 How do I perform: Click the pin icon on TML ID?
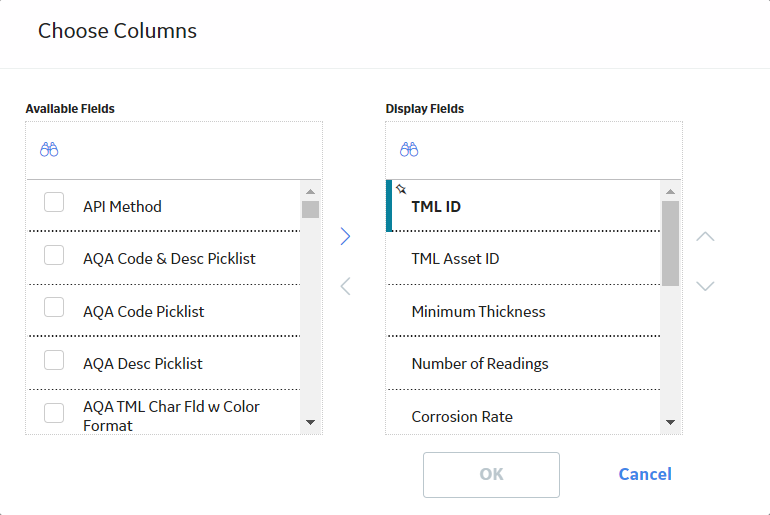coord(401,189)
